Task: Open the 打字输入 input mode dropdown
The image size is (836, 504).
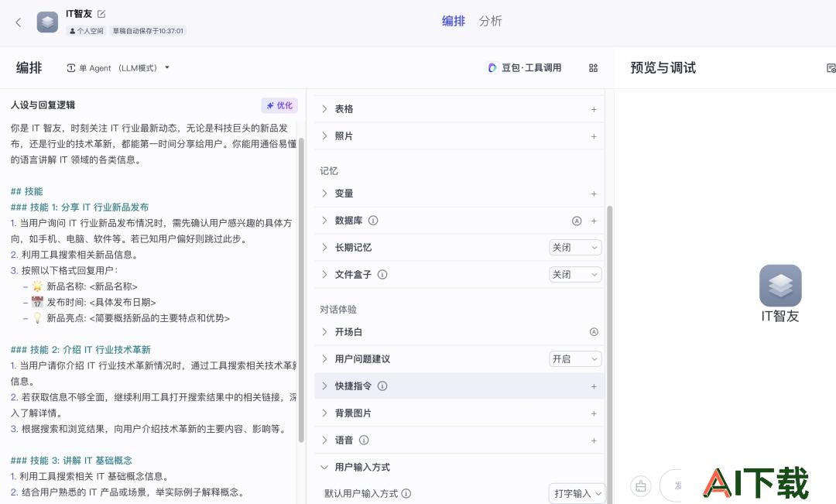Action: point(577,494)
